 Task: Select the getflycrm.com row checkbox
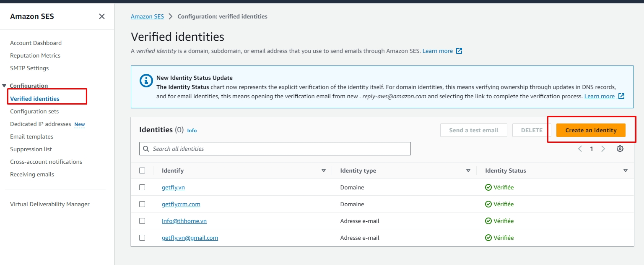click(x=142, y=204)
